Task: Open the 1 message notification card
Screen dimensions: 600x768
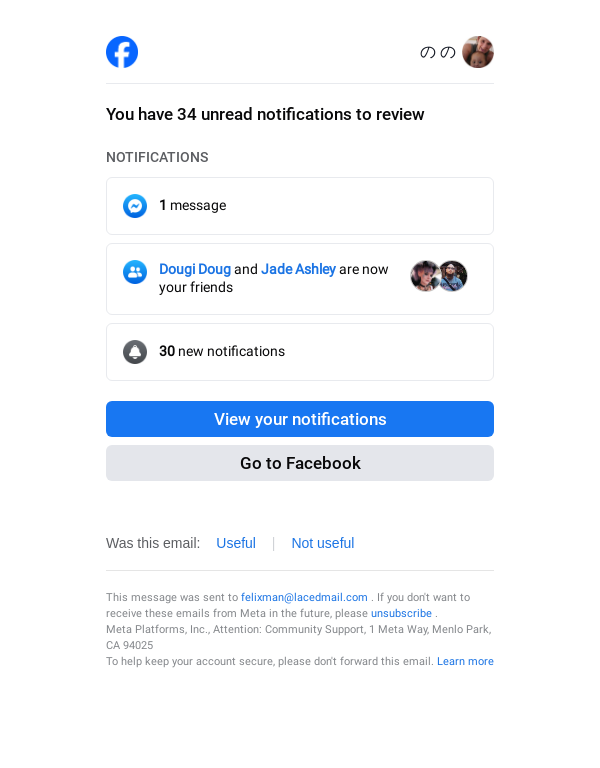Action: click(300, 206)
